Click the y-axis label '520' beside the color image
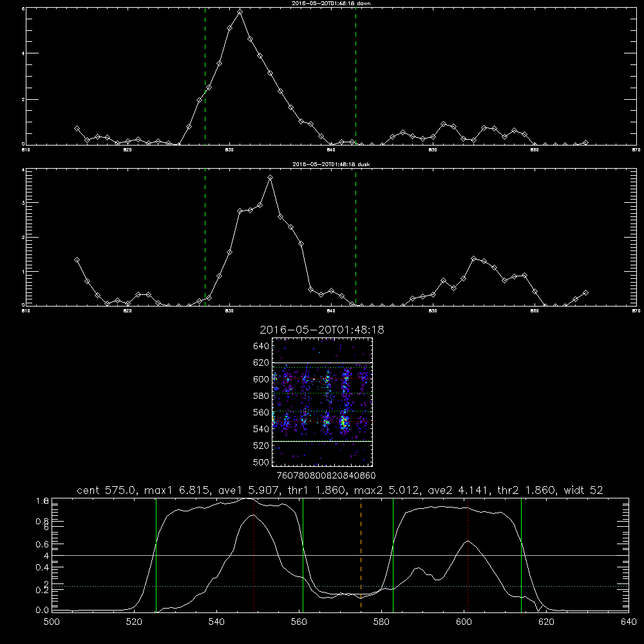 261,446
